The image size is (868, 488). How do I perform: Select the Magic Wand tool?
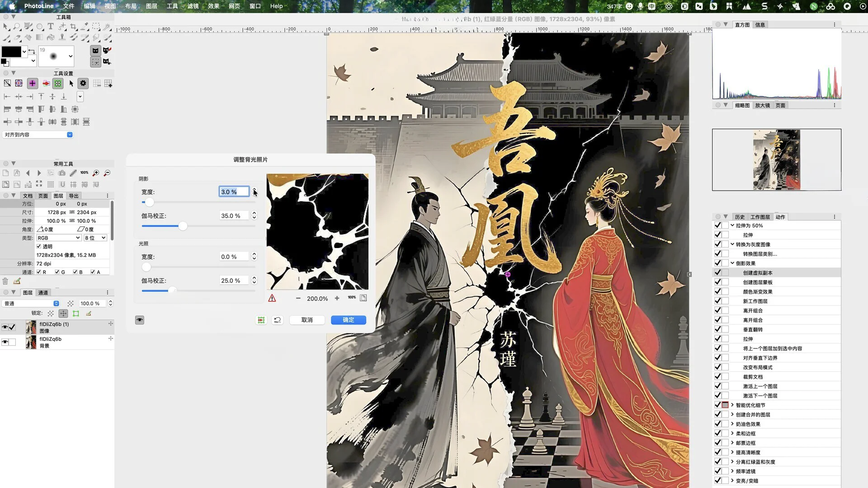click(x=107, y=26)
